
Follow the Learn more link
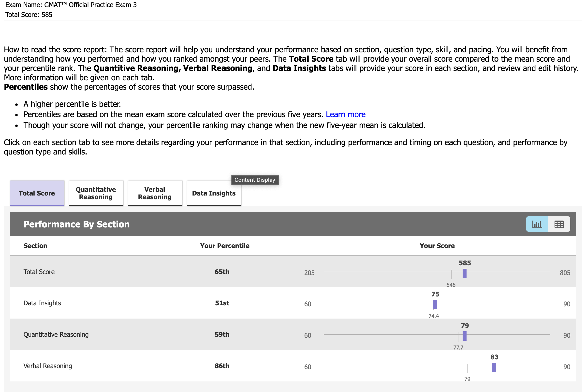346,114
